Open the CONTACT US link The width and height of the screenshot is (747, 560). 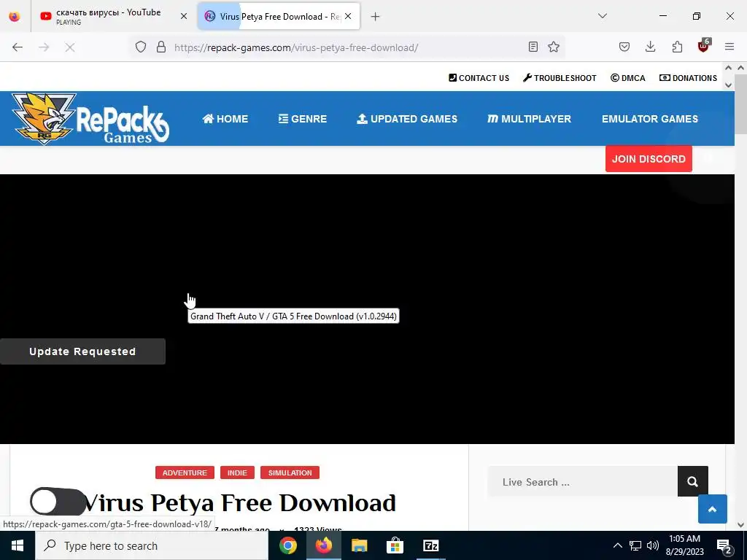tap(479, 77)
